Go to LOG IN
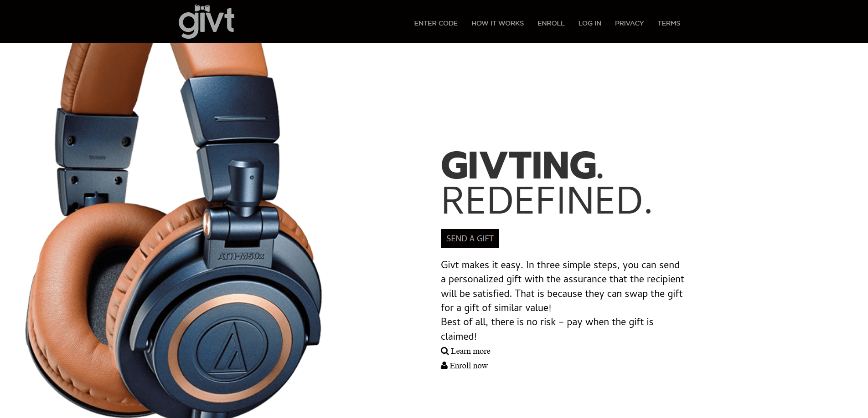The height and width of the screenshot is (418, 868). click(589, 23)
